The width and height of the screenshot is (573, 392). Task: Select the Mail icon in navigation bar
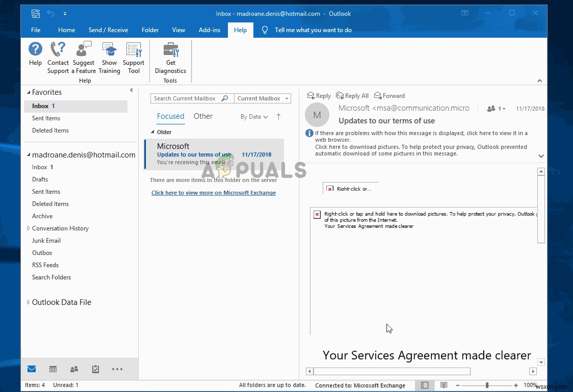[32, 369]
